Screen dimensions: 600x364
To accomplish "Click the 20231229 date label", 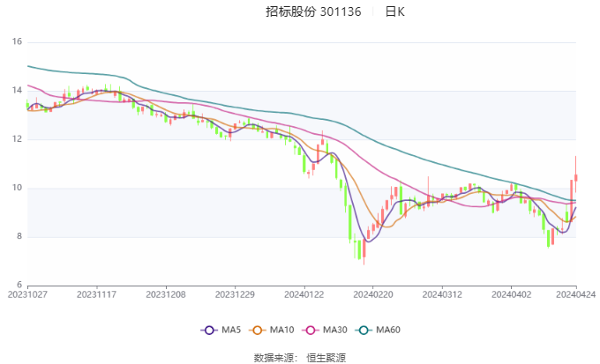I will pos(233,295).
